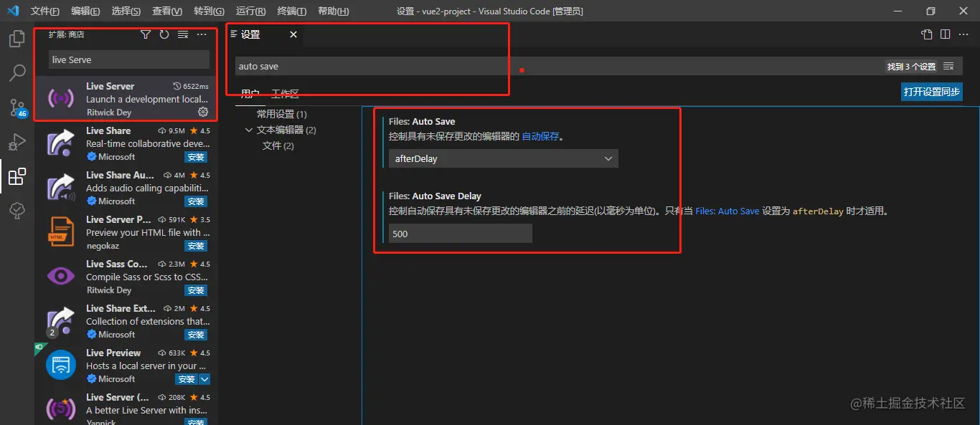Open the 运行(R) menu
Image resolution: width=980 pixels, height=425 pixels.
(x=250, y=11)
